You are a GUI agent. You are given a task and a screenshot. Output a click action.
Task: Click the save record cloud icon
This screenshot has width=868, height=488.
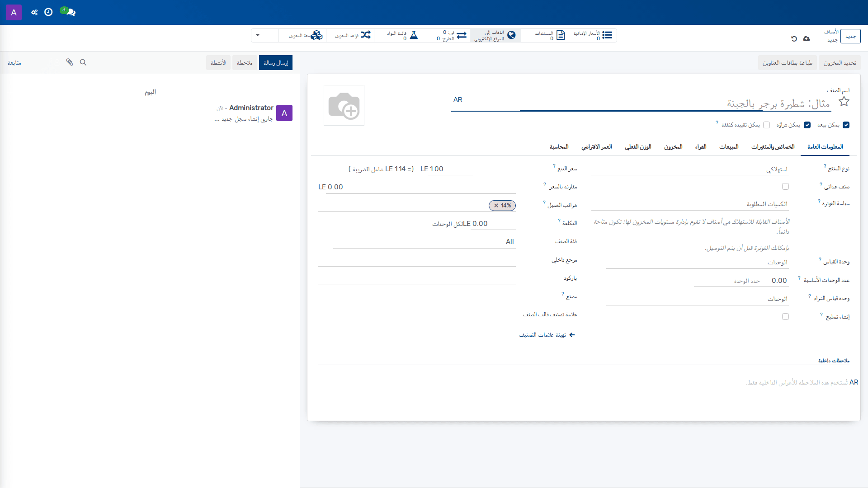[x=807, y=39]
